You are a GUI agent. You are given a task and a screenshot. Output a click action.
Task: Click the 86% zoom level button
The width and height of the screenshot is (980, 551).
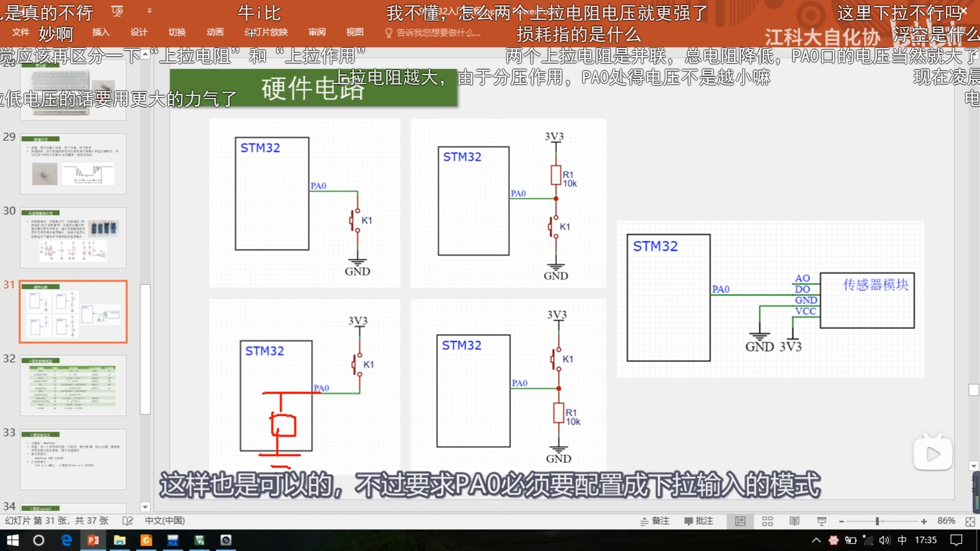click(946, 521)
